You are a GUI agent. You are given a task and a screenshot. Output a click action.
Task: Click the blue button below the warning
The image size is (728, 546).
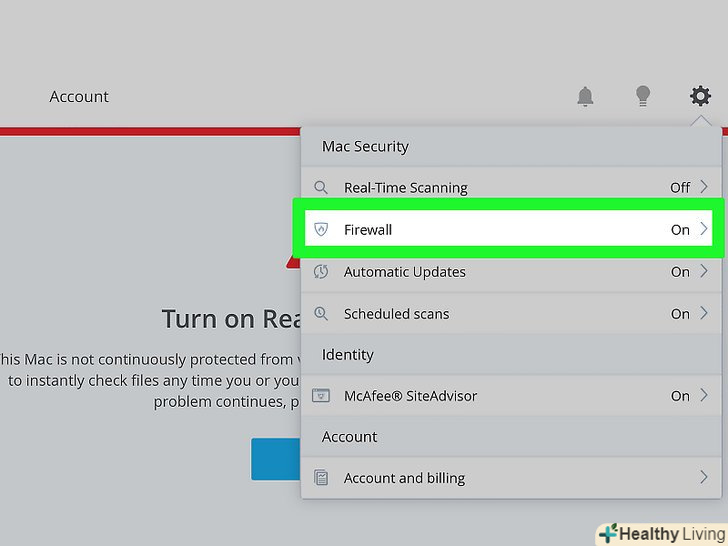[276, 459]
